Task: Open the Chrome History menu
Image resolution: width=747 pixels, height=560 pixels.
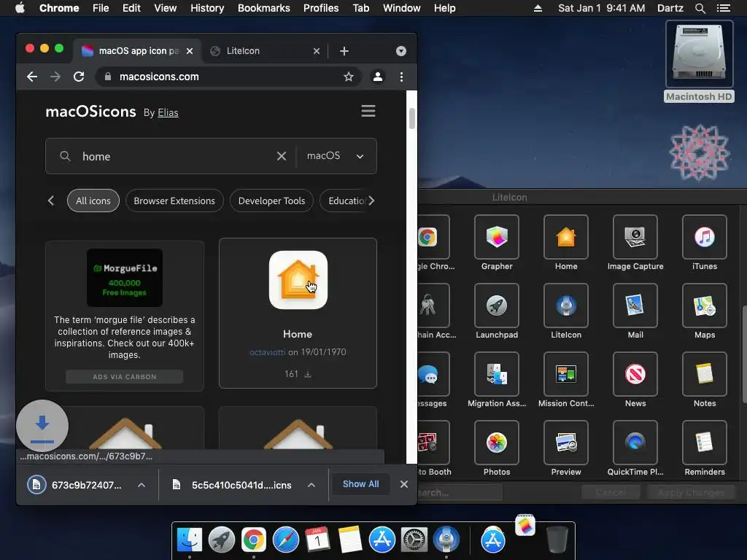Action: click(x=206, y=8)
